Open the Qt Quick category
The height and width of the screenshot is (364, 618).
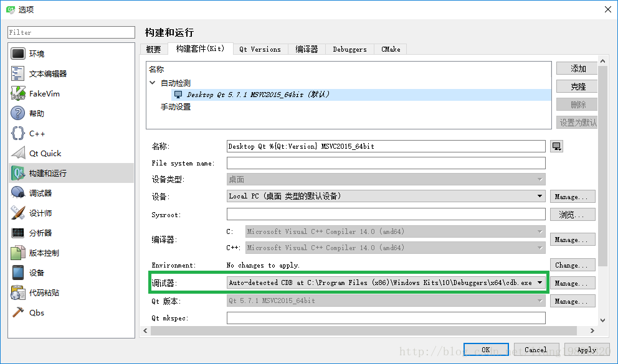[x=71, y=154]
